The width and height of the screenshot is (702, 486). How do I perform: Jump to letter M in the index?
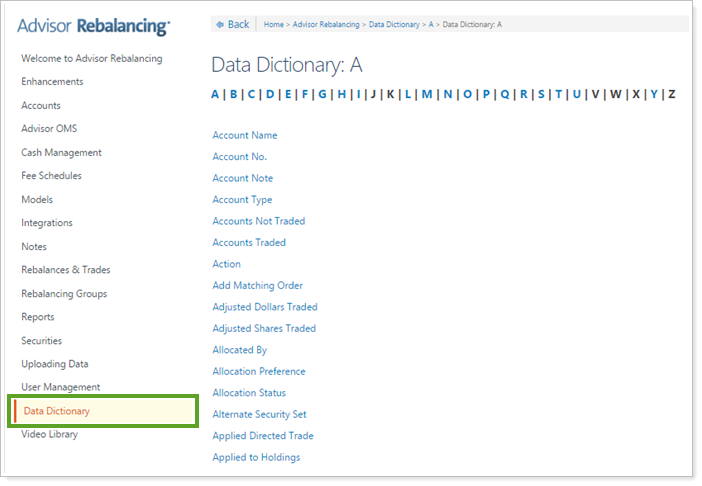click(x=427, y=94)
